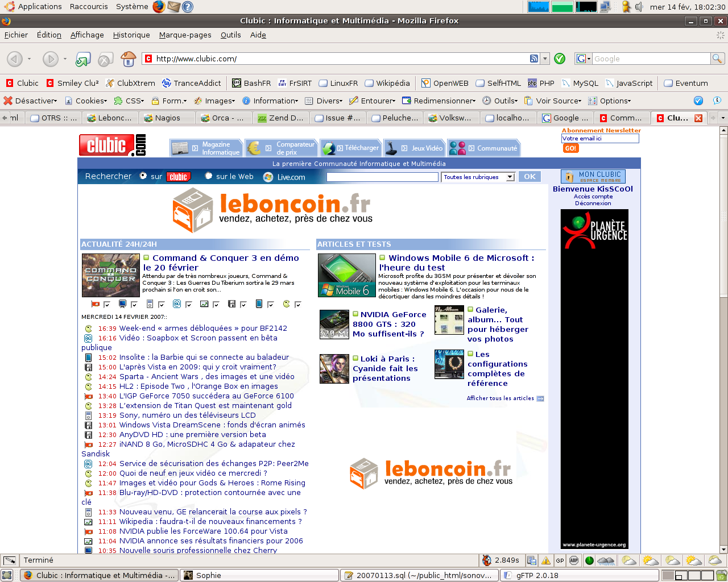Viewport: 728px width, 582px height.
Task: Click the Stop loading button
Action: (x=105, y=59)
